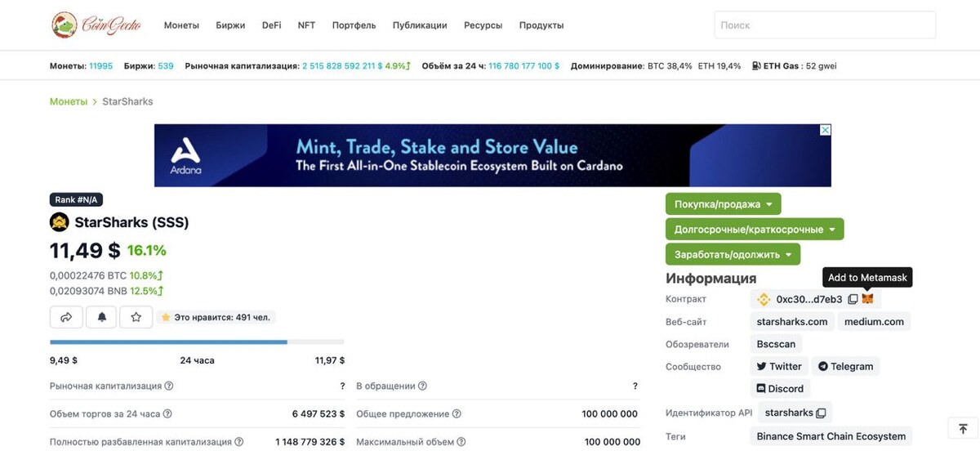Click info icon beside Рыночная капитализация
This screenshot has height=451, width=980.
169,386
